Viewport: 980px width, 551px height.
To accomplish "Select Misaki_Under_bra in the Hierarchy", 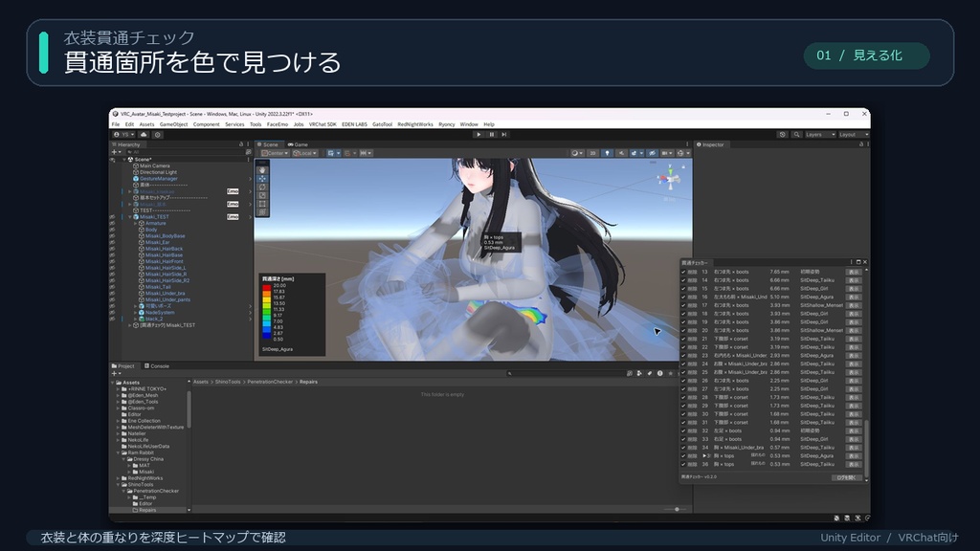I will (165, 293).
